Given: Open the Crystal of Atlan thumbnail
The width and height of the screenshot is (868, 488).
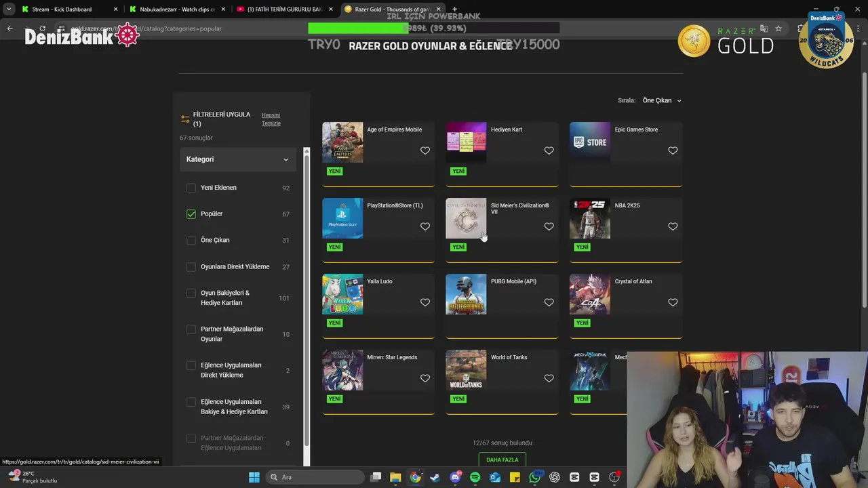Looking at the screenshot, I should coord(590,294).
